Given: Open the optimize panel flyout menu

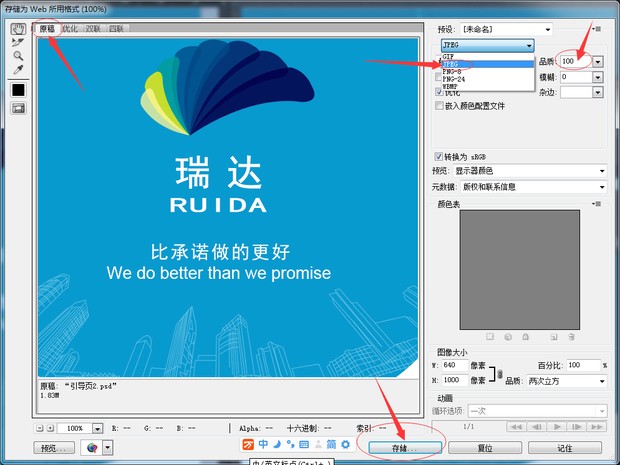Looking at the screenshot, I should [x=597, y=29].
